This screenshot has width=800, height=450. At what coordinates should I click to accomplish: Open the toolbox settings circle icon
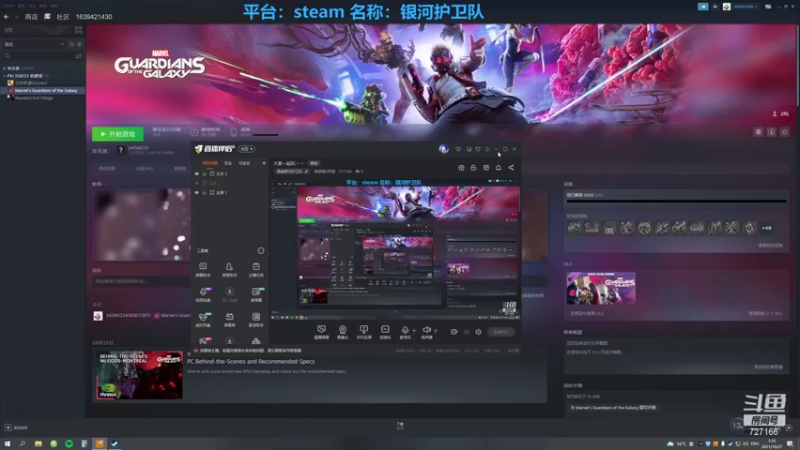tap(261, 251)
